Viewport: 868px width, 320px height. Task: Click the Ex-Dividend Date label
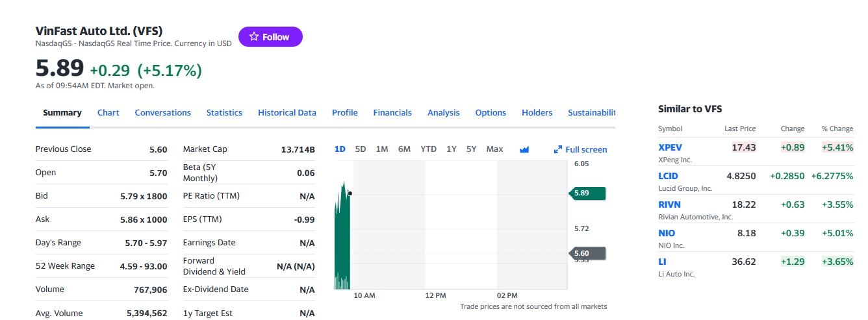216,289
